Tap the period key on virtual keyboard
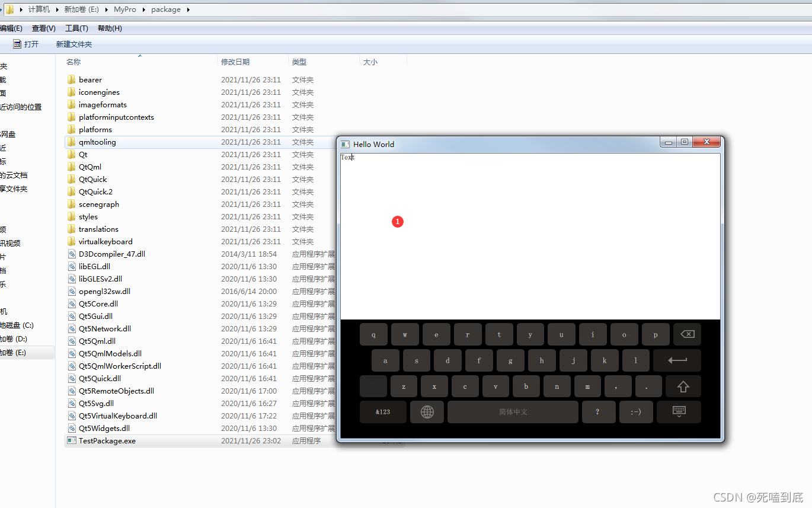812x508 pixels. [648, 386]
